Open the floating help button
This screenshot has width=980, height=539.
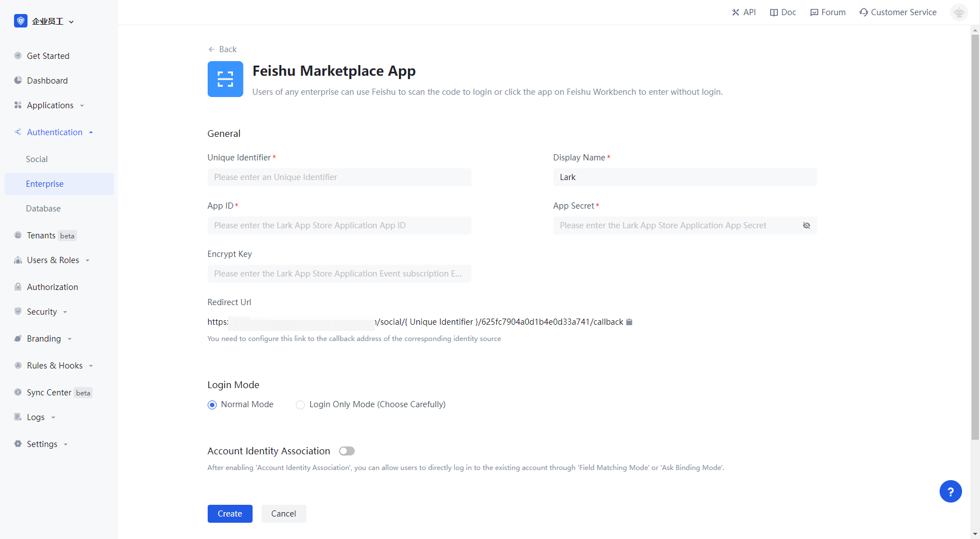tap(951, 491)
